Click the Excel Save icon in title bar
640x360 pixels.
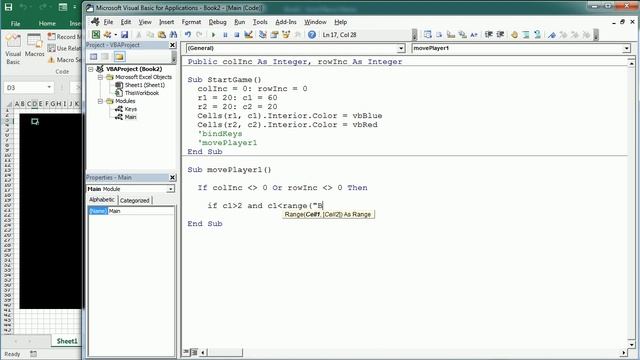[8, 7]
